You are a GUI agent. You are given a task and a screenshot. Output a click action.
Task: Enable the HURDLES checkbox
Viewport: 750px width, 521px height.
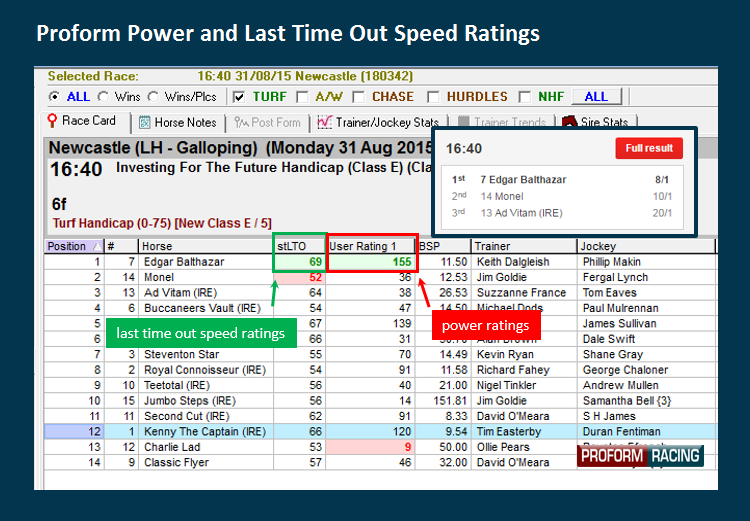pyautogui.click(x=433, y=97)
